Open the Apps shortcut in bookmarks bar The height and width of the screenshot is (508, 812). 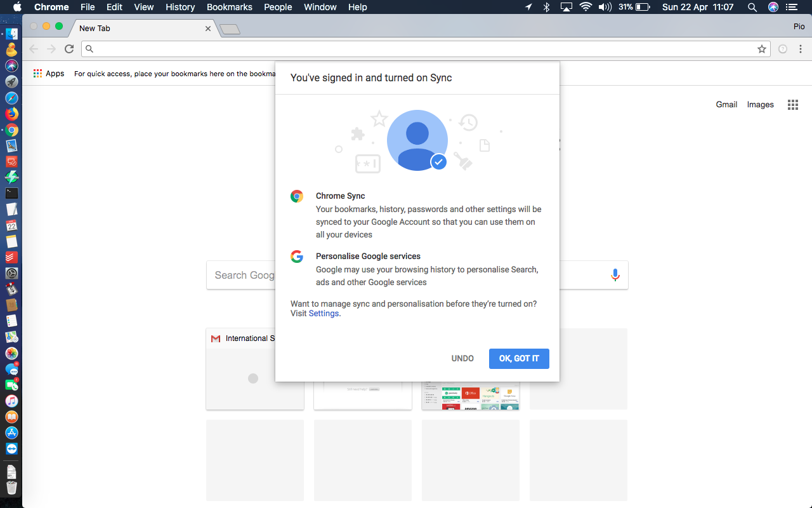click(x=49, y=74)
